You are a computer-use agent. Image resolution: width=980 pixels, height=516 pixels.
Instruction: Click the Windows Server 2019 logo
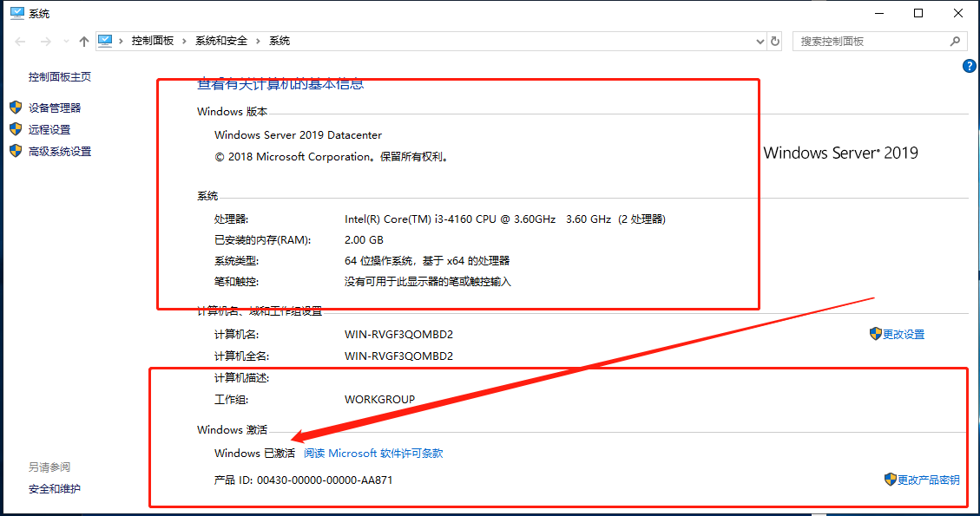pos(840,153)
